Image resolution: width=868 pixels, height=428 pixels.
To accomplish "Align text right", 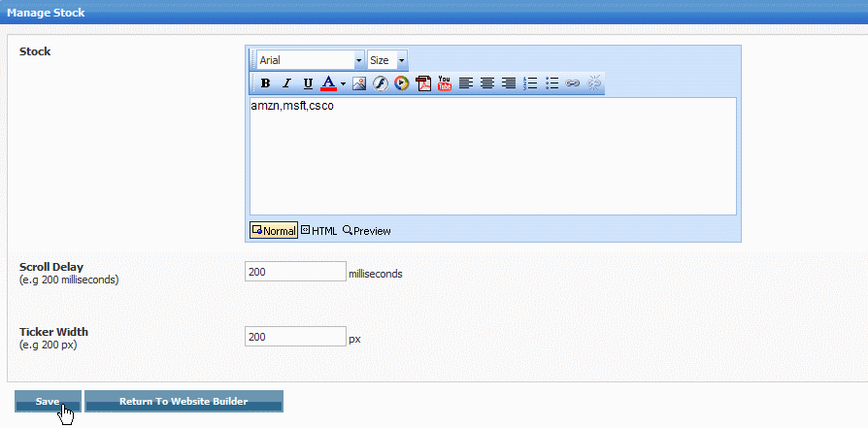I will pos(508,83).
